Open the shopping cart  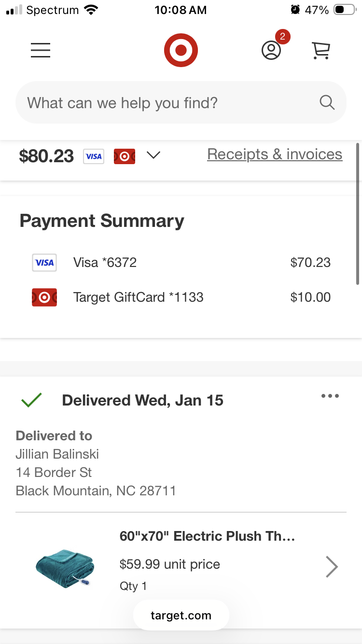point(320,50)
